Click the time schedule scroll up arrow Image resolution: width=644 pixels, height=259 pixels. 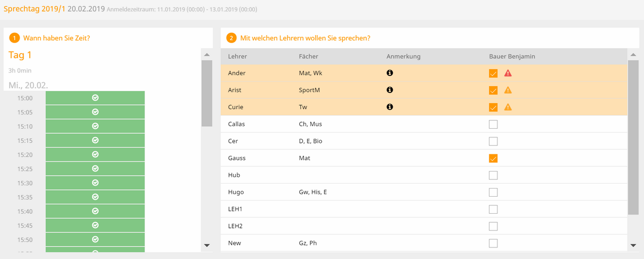pos(207,54)
